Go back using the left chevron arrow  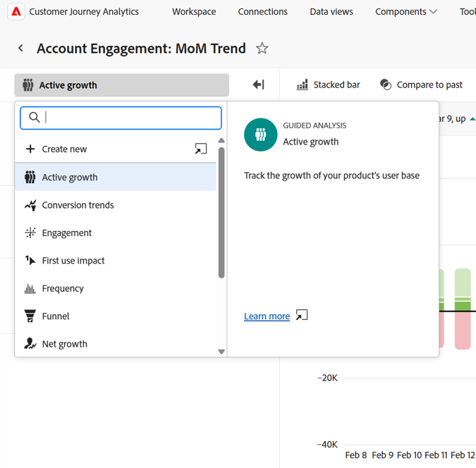tap(20, 48)
